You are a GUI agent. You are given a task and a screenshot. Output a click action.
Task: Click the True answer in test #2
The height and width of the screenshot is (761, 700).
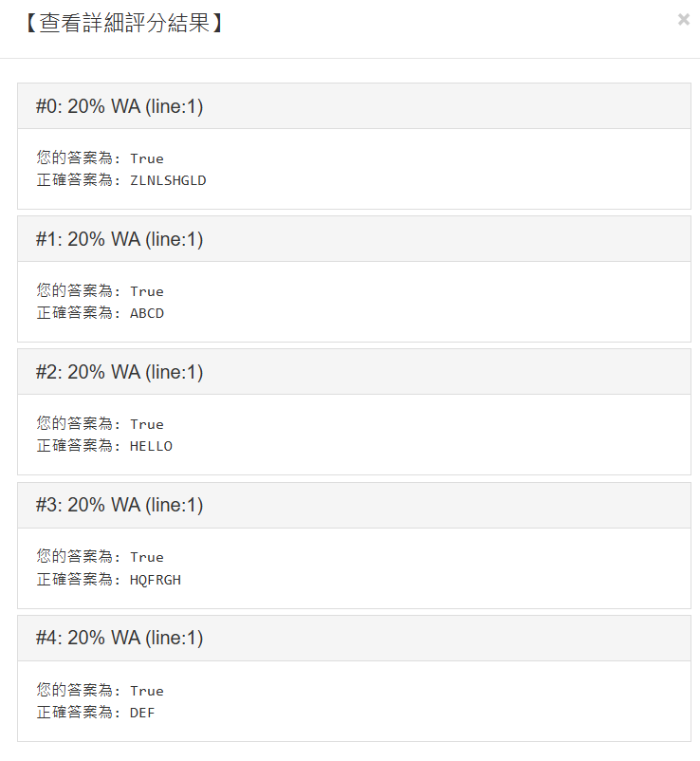click(x=147, y=424)
